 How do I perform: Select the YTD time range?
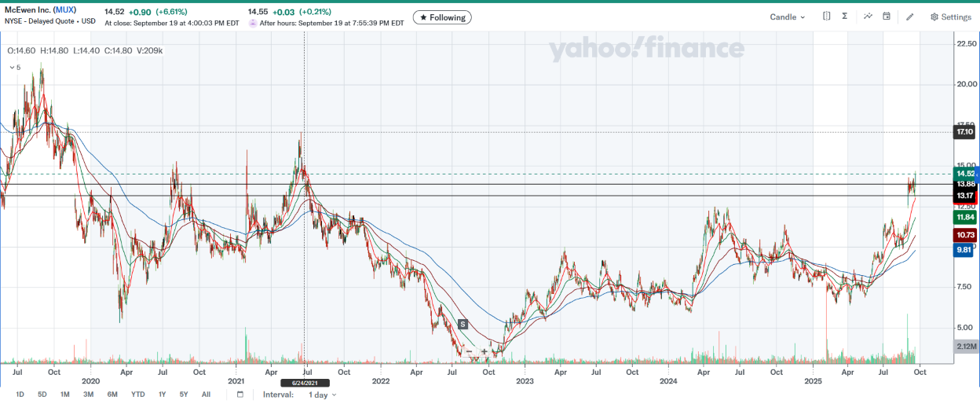137,395
